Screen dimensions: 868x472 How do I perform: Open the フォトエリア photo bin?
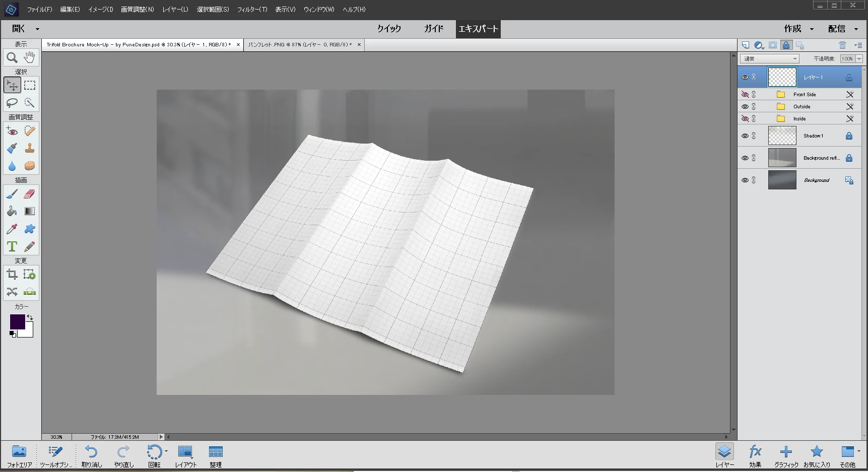pyautogui.click(x=19, y=456)
